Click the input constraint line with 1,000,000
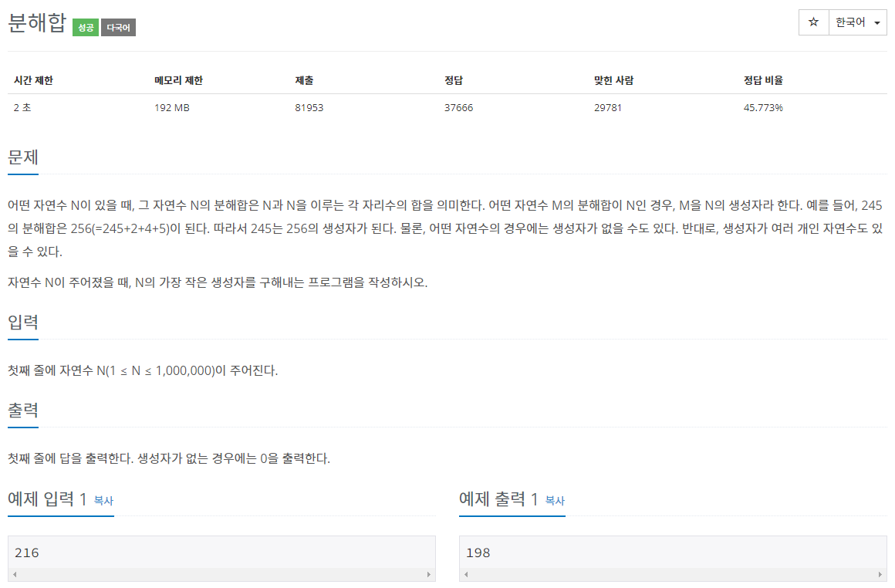Viewport: 895px width, 588px height. 143,370
